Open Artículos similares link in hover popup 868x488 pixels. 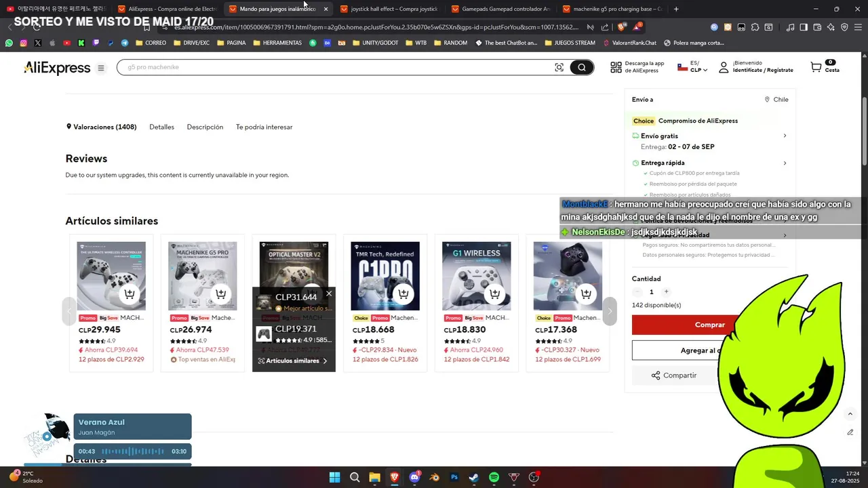coord(293,361)
